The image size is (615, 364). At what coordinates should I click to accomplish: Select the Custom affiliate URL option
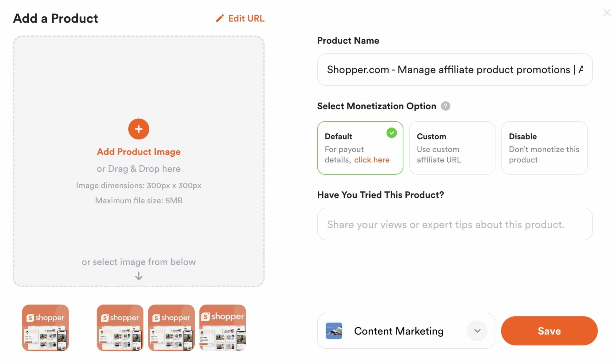[x=452, y=148]
